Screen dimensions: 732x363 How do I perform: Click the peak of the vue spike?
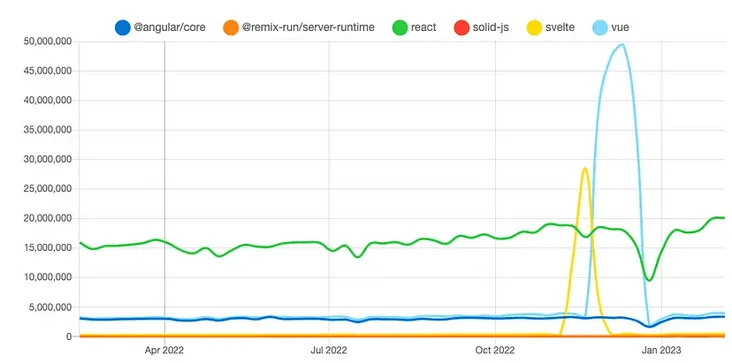pyautogui.click(x=622, y=45)
